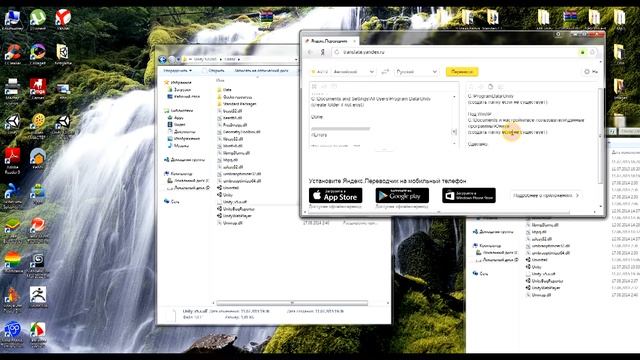Click Yandex Я home icon in browser
This screenshot has width=640, height=360.
(x=323, y=52)
